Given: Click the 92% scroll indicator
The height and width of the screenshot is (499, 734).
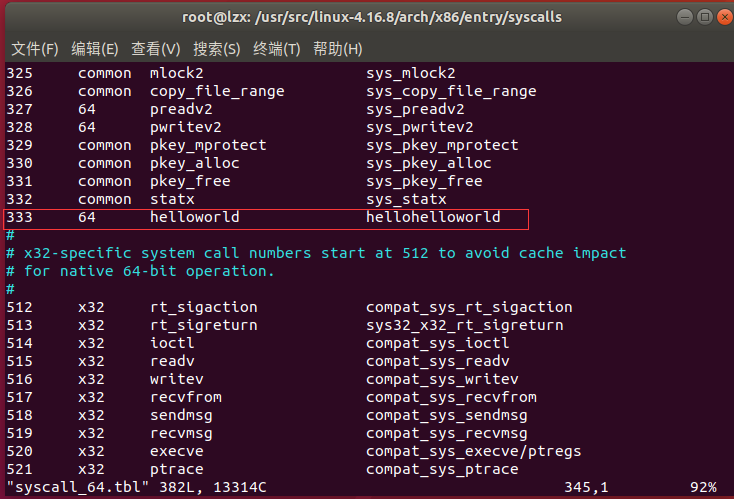Looking at the screenshot, I should tap(703, 487).
